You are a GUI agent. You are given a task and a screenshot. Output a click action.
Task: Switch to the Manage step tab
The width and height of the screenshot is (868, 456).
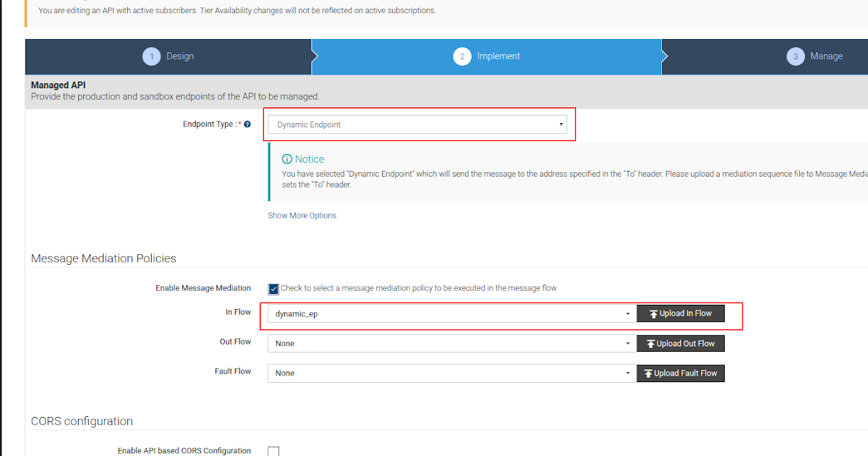pyautogui.click(x=827, y=56)
